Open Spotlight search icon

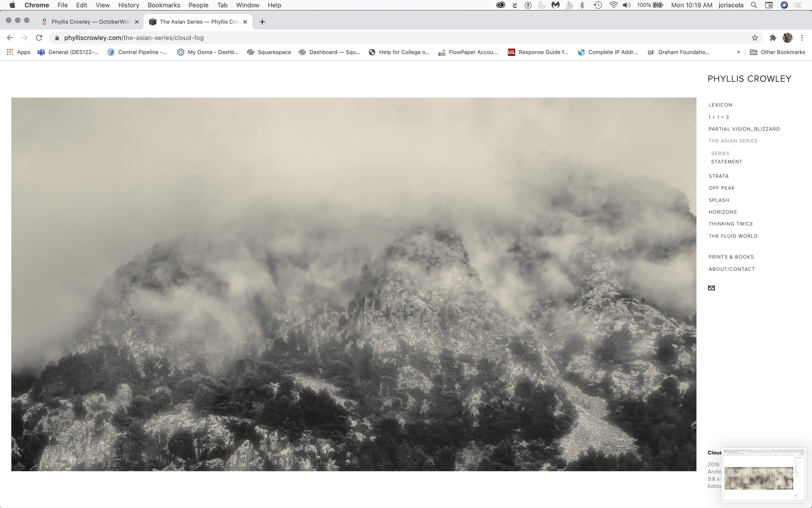coord(754,5)
